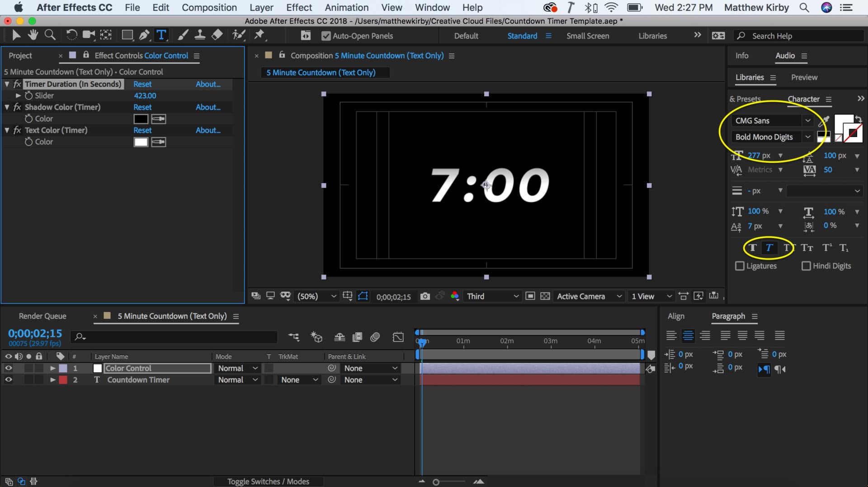Click Toggle Switches / Modes
The image size is (868, 487).
click(268, 482)
